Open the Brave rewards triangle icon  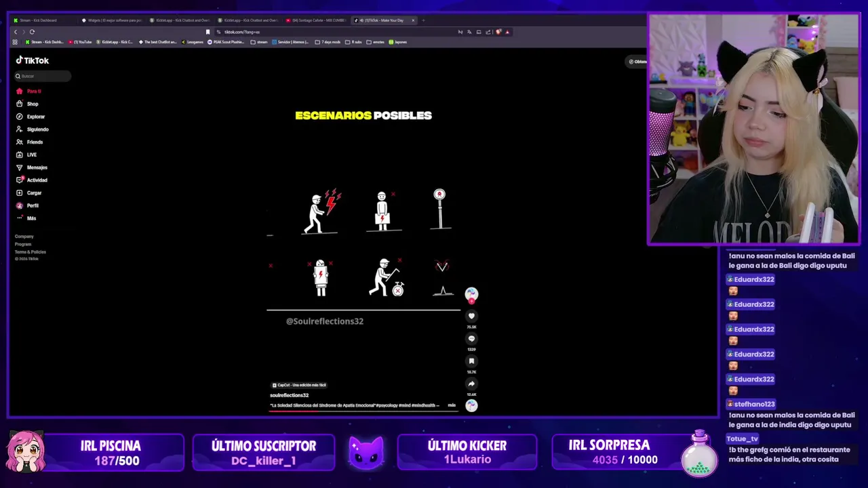click(x=507, y=32)
